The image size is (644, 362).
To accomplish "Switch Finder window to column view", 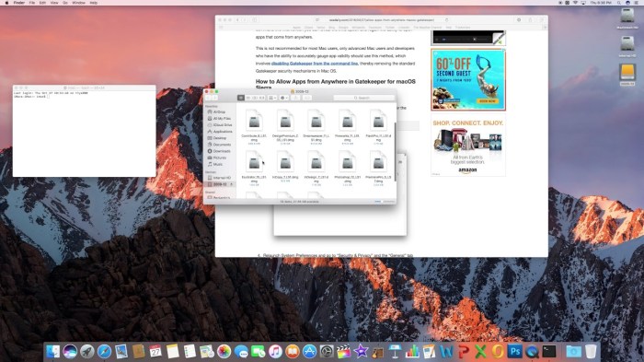I will (x=255, y=98).
